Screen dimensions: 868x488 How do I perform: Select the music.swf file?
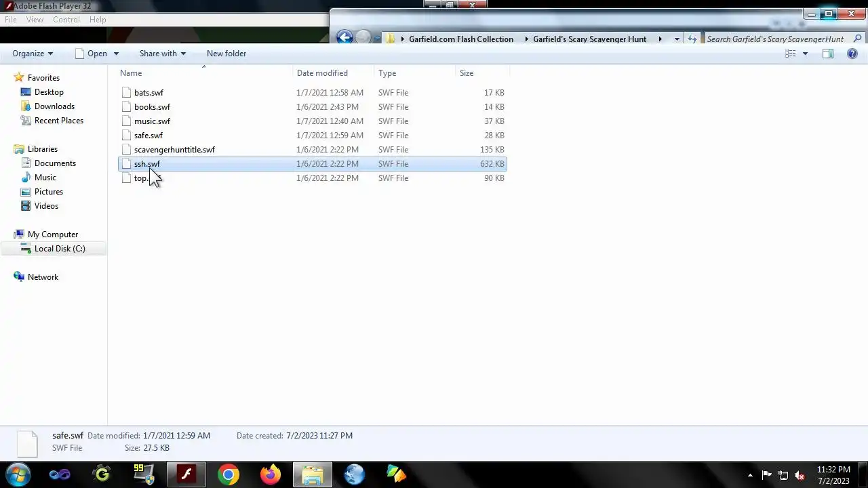[x=312, y=121]
